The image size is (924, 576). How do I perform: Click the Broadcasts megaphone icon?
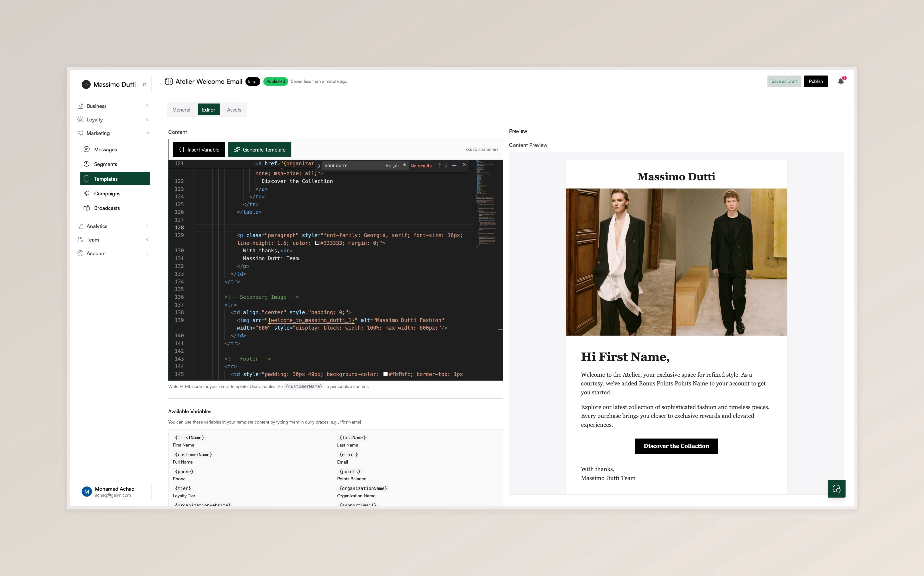pyautogui.click(x=87, y=208)
